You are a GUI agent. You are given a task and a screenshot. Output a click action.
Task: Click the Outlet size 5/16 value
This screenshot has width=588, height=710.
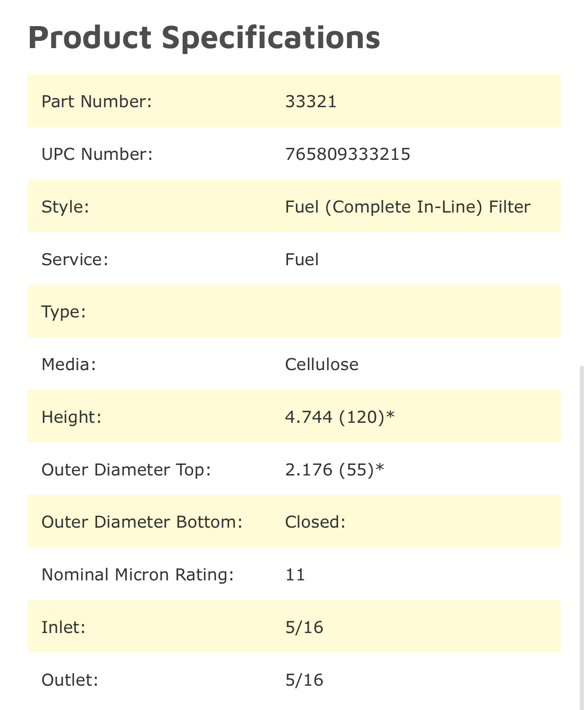point(304,680)
